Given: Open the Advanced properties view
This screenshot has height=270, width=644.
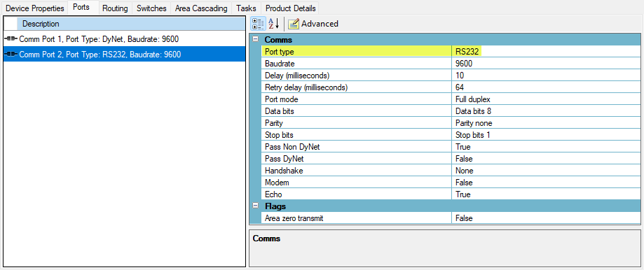Looking at the screenshot, I should click(313, 24).
